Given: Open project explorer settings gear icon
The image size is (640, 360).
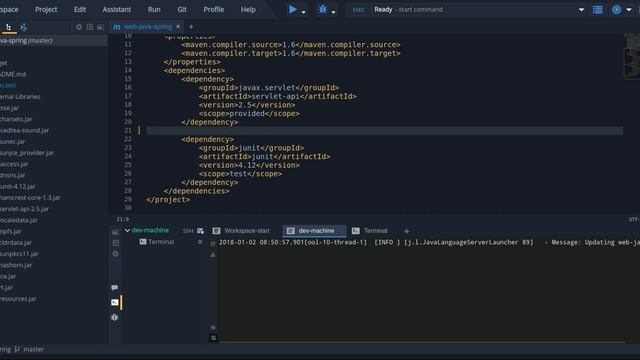Looking at the screenshot, I should coord(79,27).
